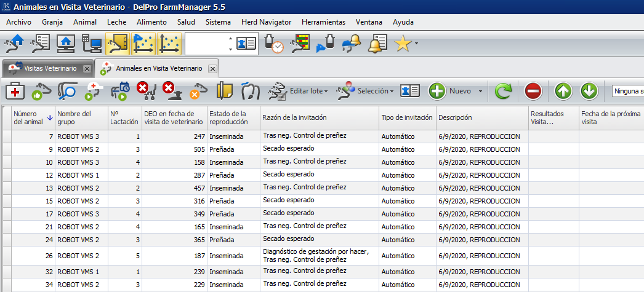Click the green up arrow button

coord(563,91)
